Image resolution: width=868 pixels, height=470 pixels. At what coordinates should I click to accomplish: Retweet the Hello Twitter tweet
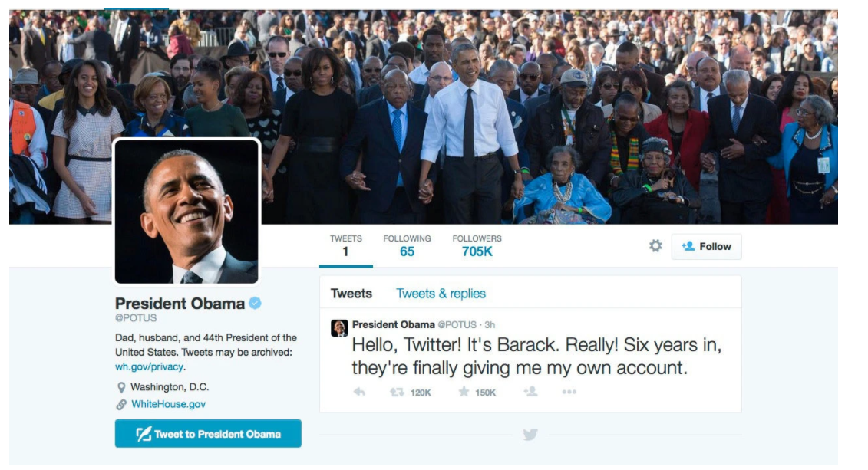point(397,392)
